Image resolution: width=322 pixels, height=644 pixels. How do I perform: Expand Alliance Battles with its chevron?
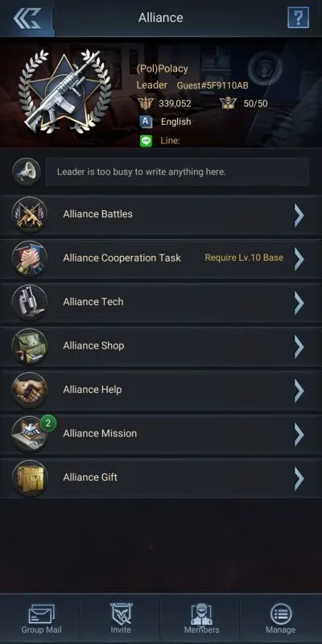pyautogui.click(x=299, y=215)
